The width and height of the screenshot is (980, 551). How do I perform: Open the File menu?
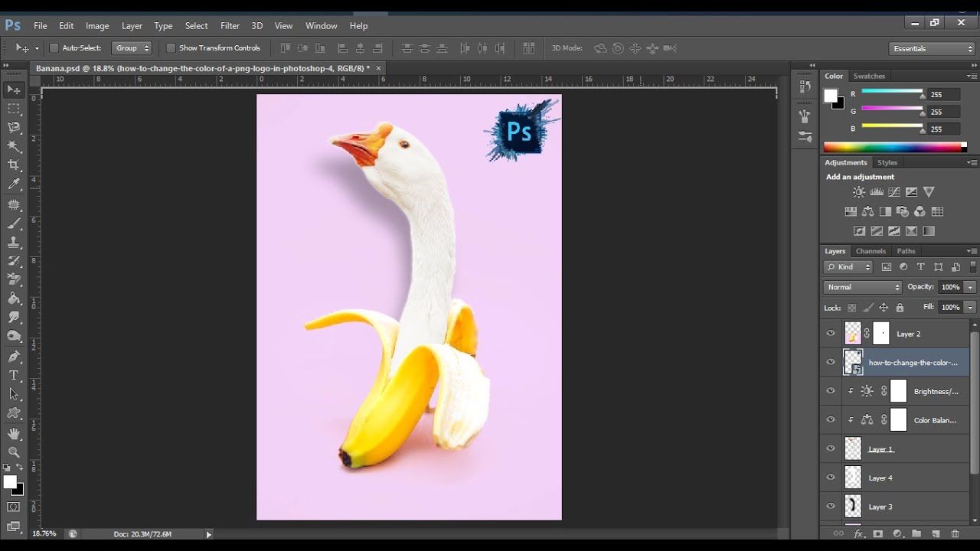click(41, 26)
